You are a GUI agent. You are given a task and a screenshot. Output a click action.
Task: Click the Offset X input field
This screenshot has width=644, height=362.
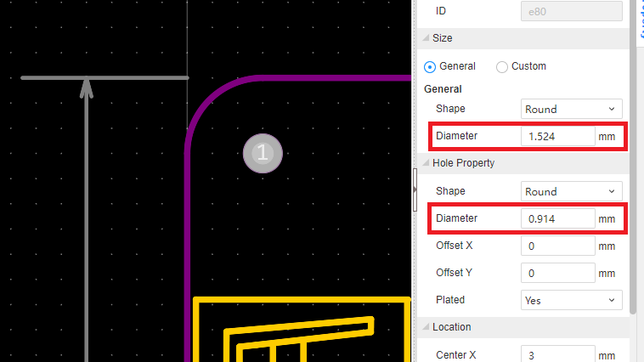coord(557,246)
